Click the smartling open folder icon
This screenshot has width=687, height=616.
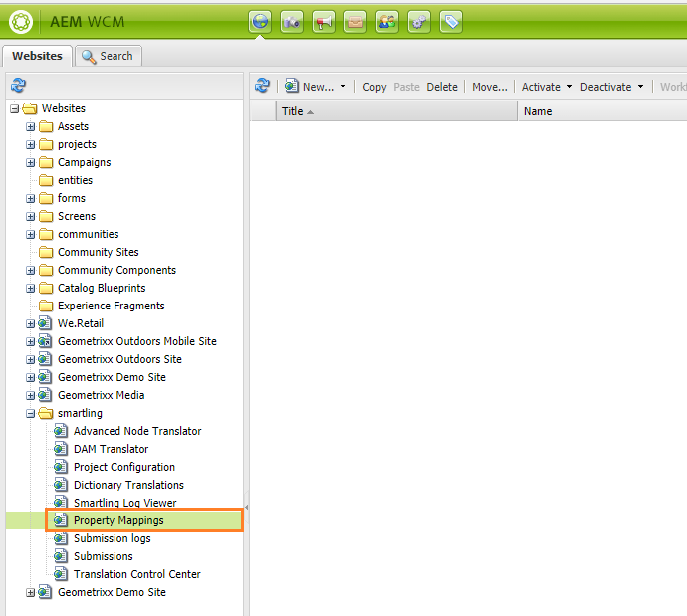pos(46,413)
